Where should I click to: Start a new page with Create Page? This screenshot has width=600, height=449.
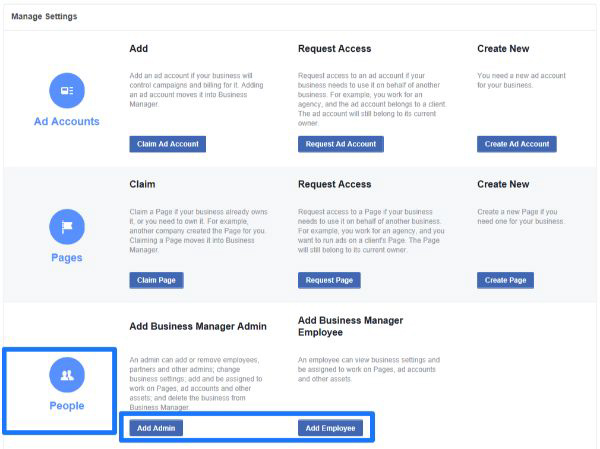coord(504,280)
